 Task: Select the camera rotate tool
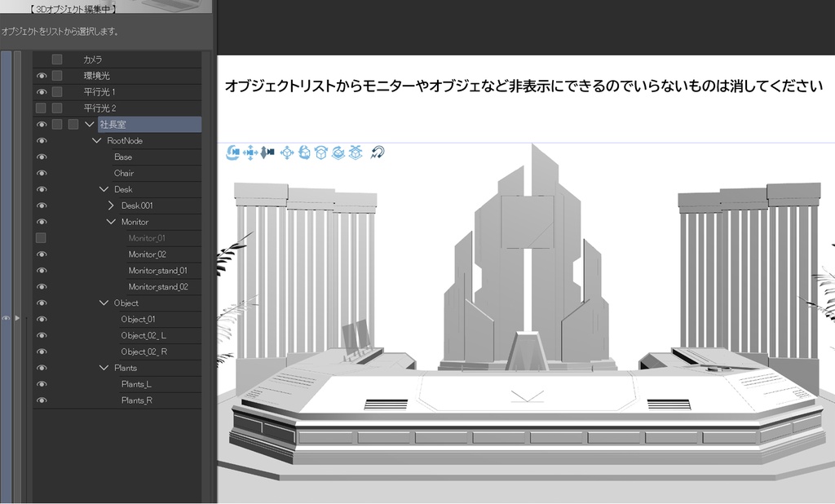232,152
